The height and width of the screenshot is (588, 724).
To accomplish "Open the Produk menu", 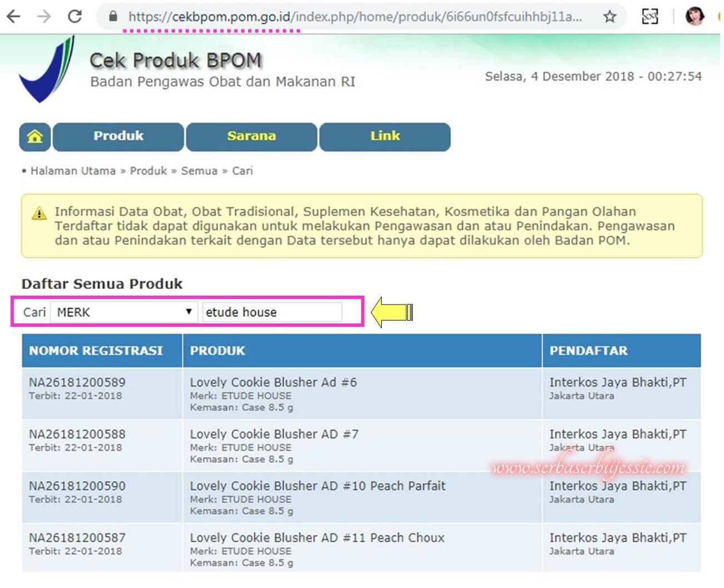I will click(118, 137).
